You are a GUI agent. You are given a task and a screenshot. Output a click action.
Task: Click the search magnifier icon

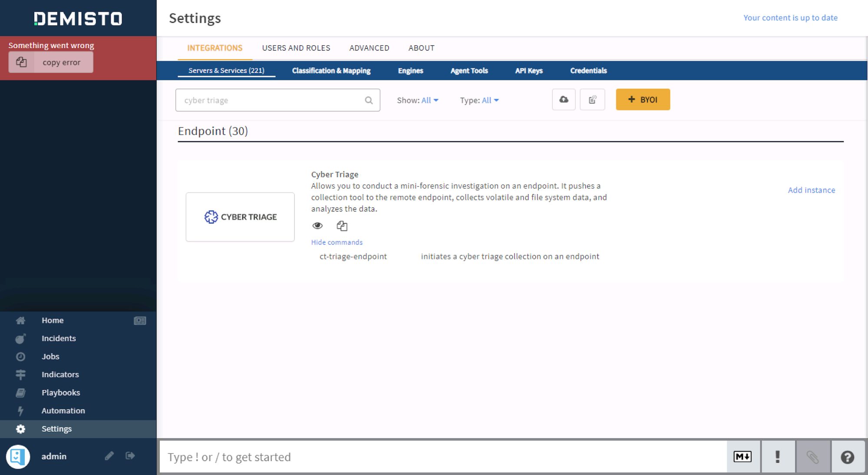[x=369, y=100]
